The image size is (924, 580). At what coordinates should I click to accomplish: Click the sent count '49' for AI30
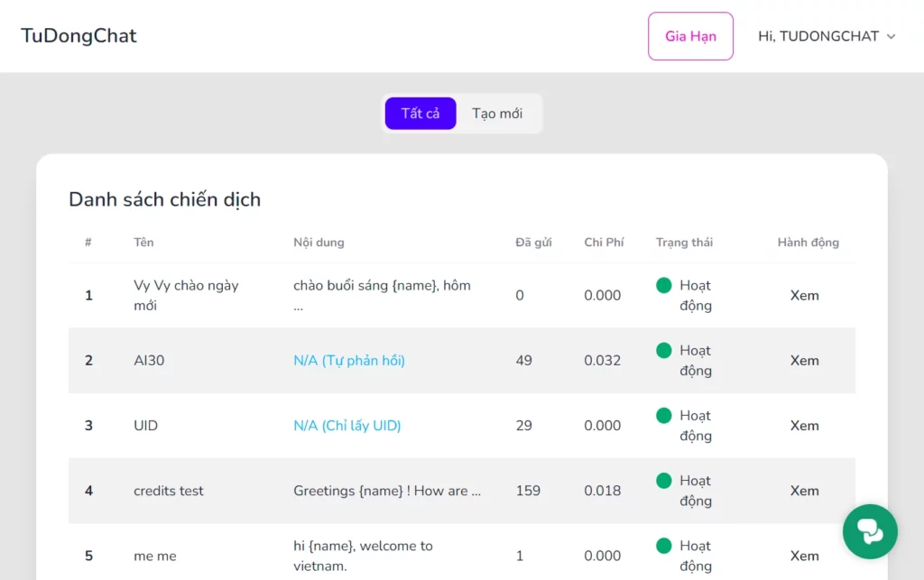click(x=524, y=361)
